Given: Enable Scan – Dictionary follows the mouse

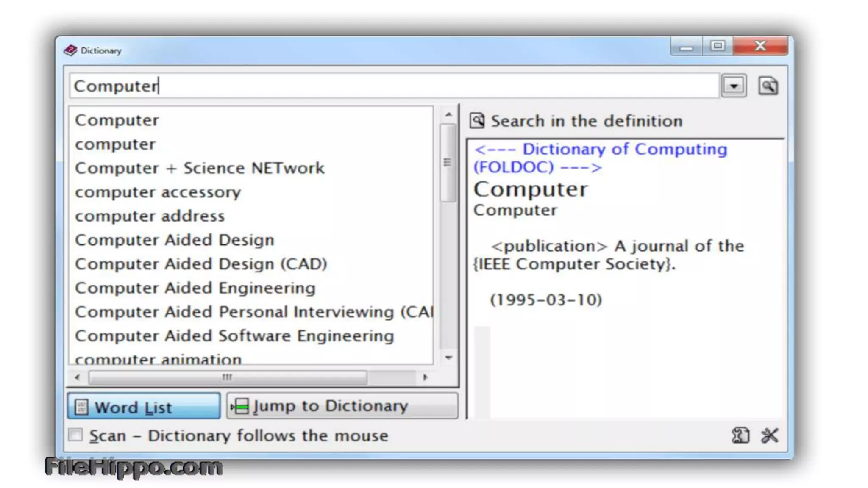Looking at the screenshot, I should point(75,435).
